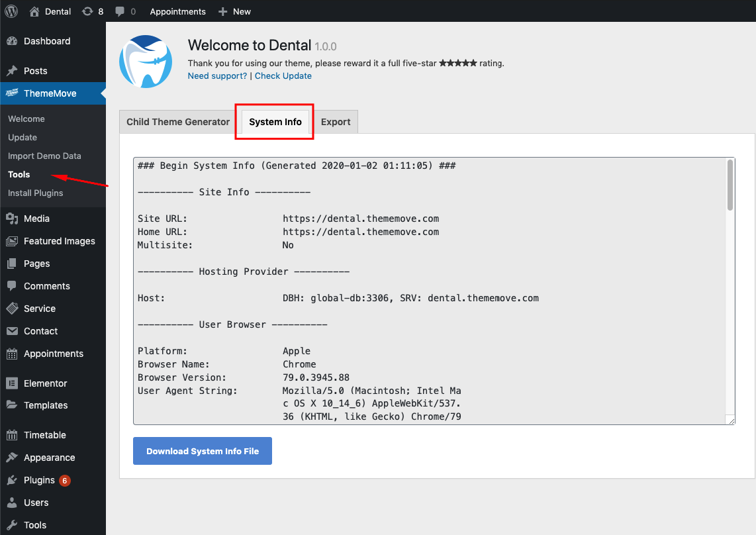Image resolution: width=756 pixels, height=535 pixels.
Task: Click the Timetable calendar icon
Action: [x=12, y=435]
